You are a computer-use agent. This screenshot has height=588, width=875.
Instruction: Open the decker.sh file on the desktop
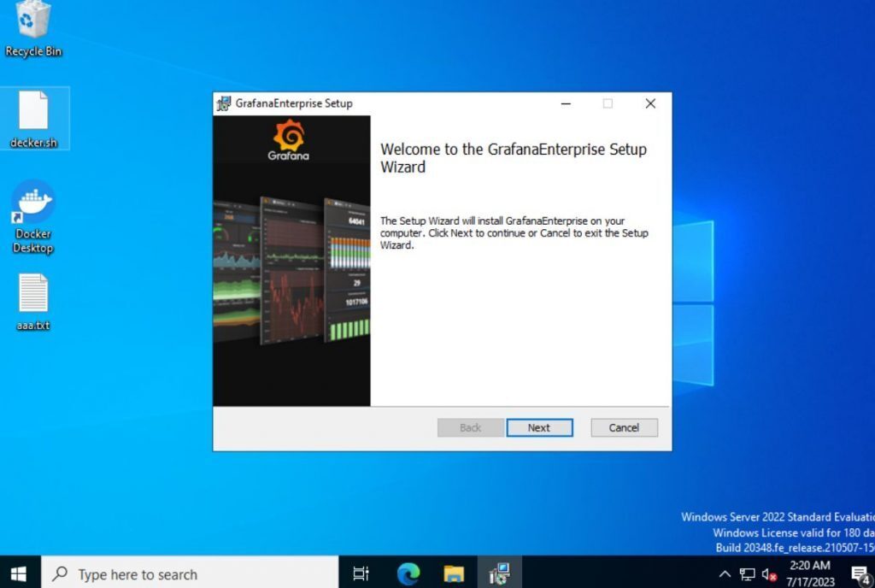coord(32,114)
